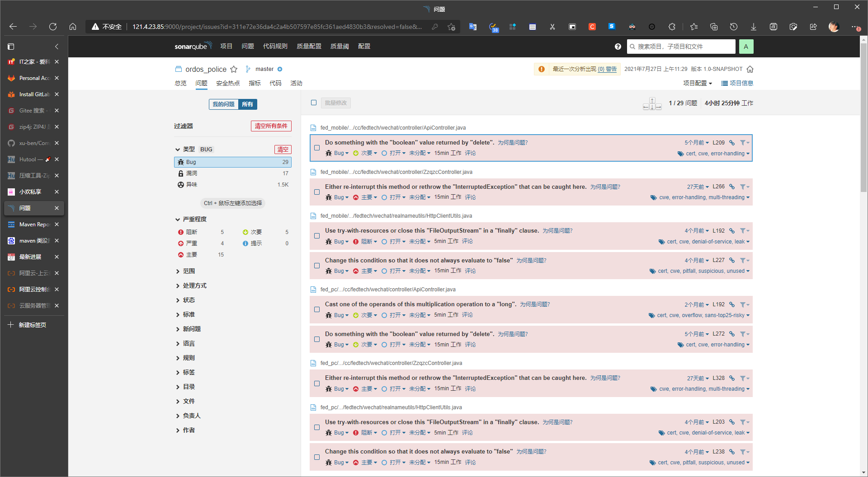Viewport: 868px width, 477px height.
Task: Switch to 我的问题 filter toggle
Action: (x=223, y=104)
